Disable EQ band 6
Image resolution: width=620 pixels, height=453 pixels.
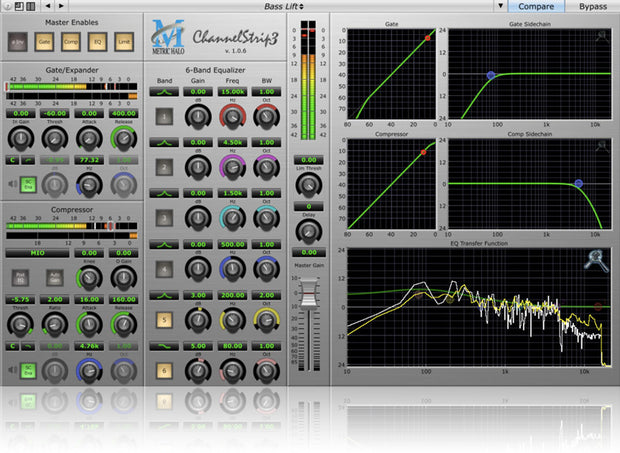coord(164,371)
